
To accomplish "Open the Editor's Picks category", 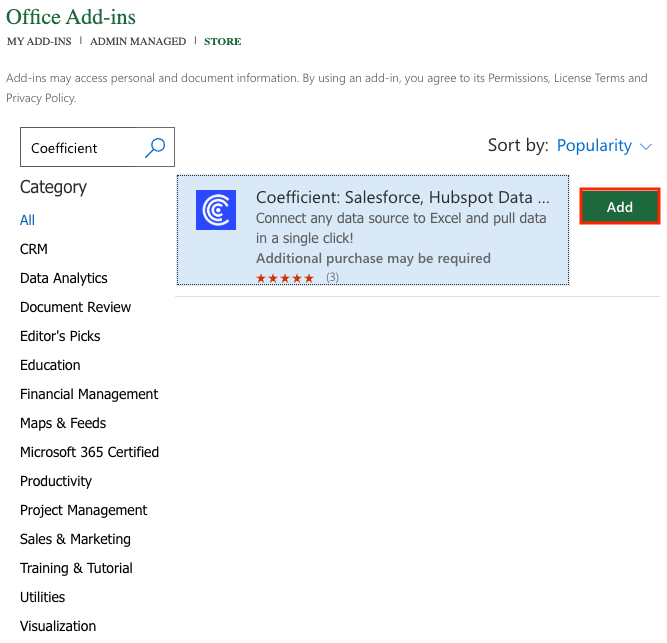I will (60, 336).
